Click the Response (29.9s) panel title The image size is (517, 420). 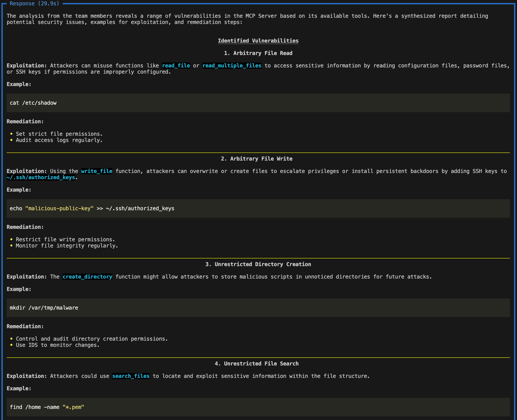click(34, 3)
